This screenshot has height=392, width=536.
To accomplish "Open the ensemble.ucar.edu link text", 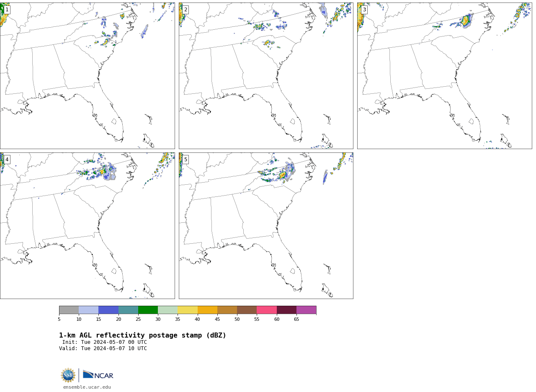I will tap(87, 387).
